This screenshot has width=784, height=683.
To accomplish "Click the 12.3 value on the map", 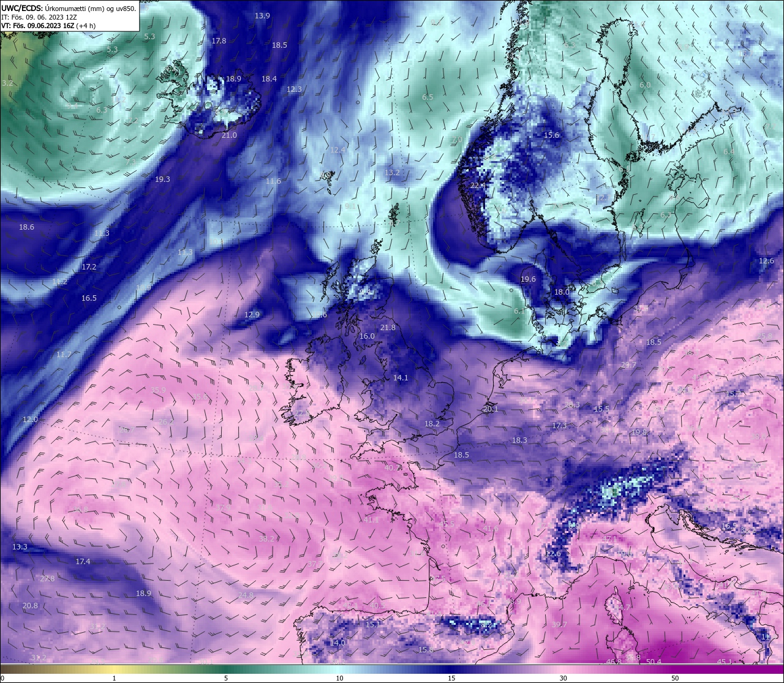I will 294,89.
